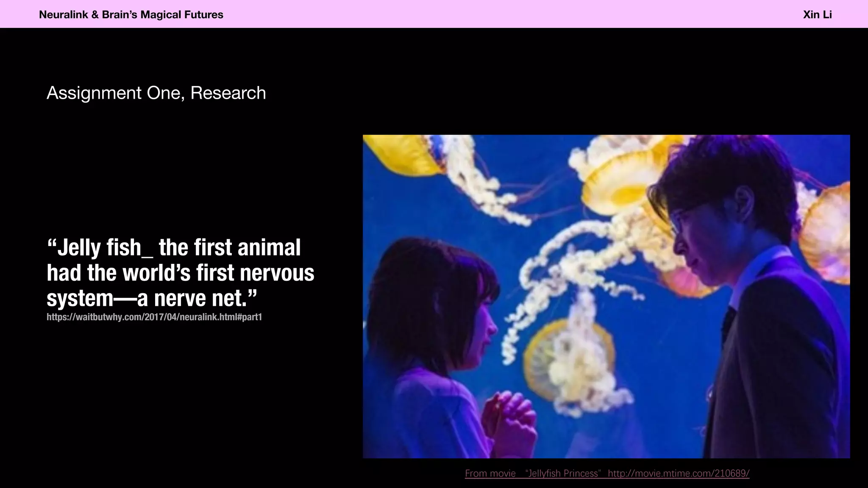Click the "From movie" caption text
Viewport: 868px width, 488px height.
pos(490,473)
